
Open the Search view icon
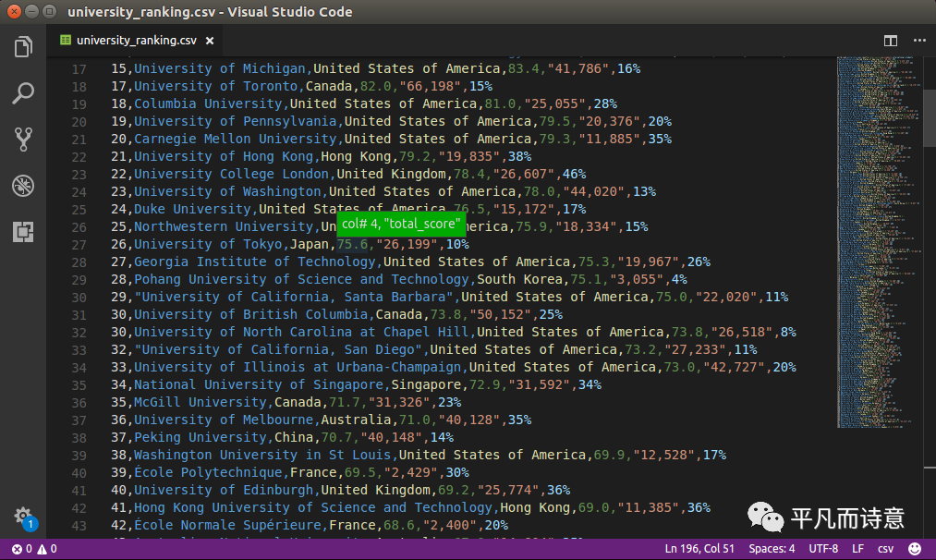(x=23, y=93)
